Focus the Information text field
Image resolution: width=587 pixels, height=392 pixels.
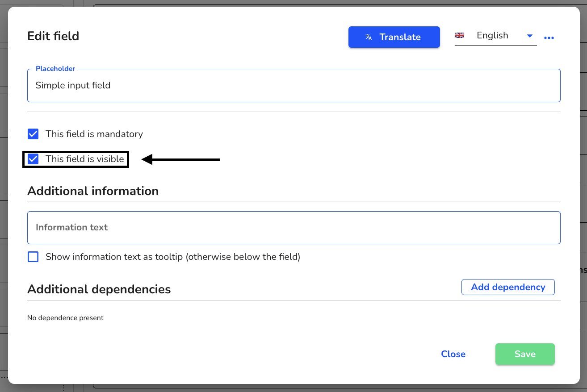pos(294,228)
